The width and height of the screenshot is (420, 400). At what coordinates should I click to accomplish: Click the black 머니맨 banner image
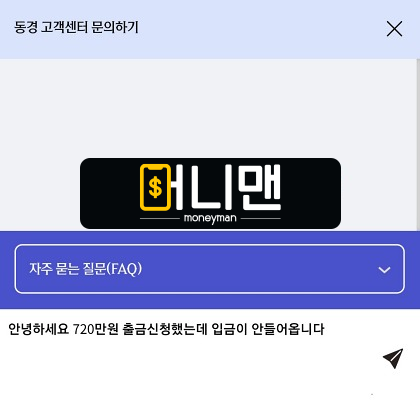pyautogui.click(x=210, y=193)
